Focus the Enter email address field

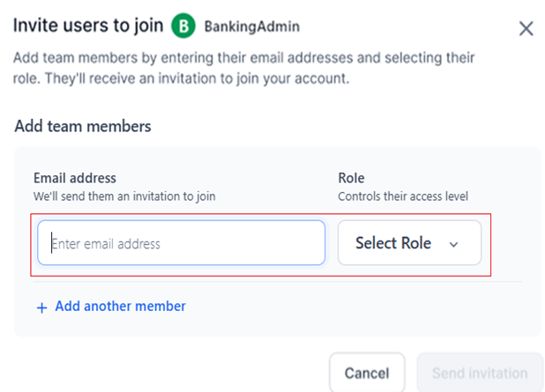pos(181,243)
